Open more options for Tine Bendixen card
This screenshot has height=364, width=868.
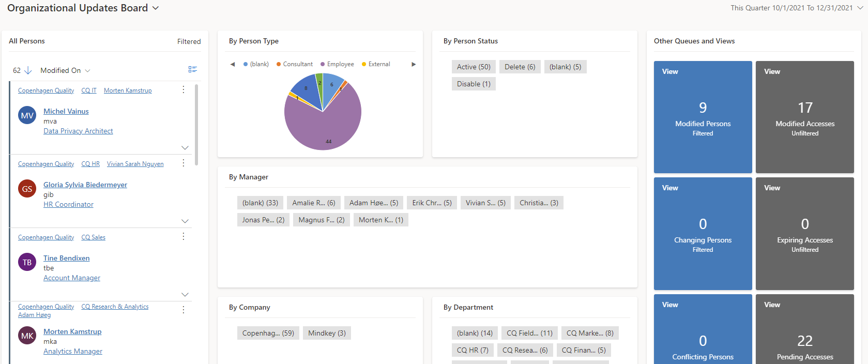183,237
